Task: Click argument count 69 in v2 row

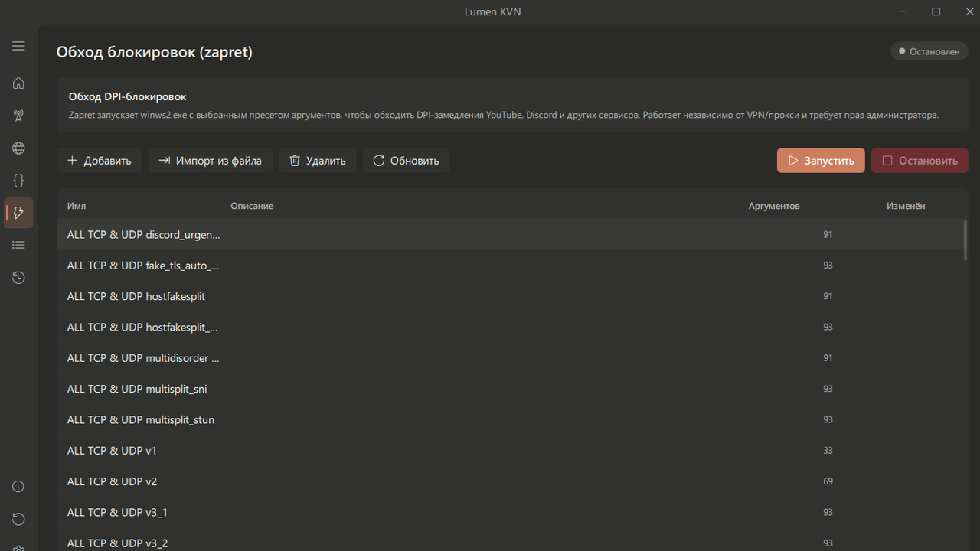Action: [828, 481]
